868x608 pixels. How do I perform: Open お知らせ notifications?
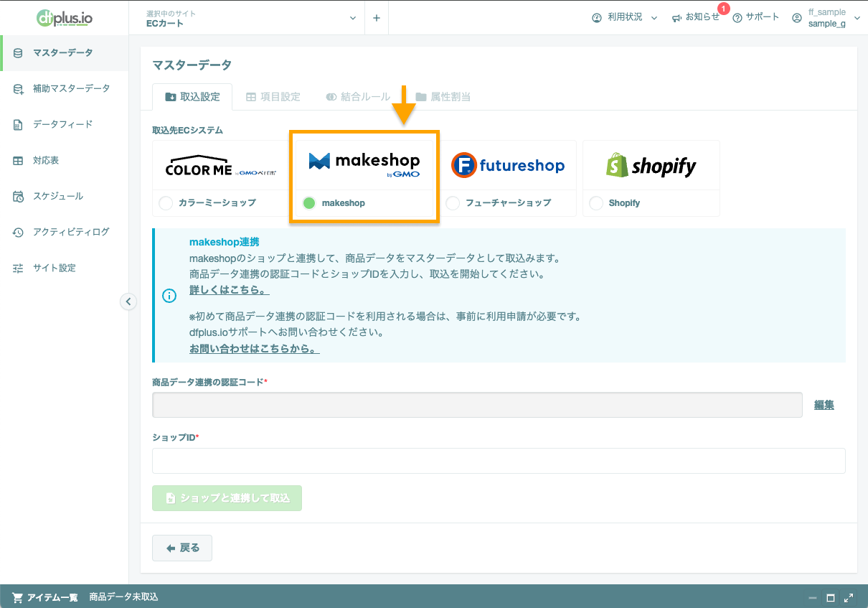[696, 17]
